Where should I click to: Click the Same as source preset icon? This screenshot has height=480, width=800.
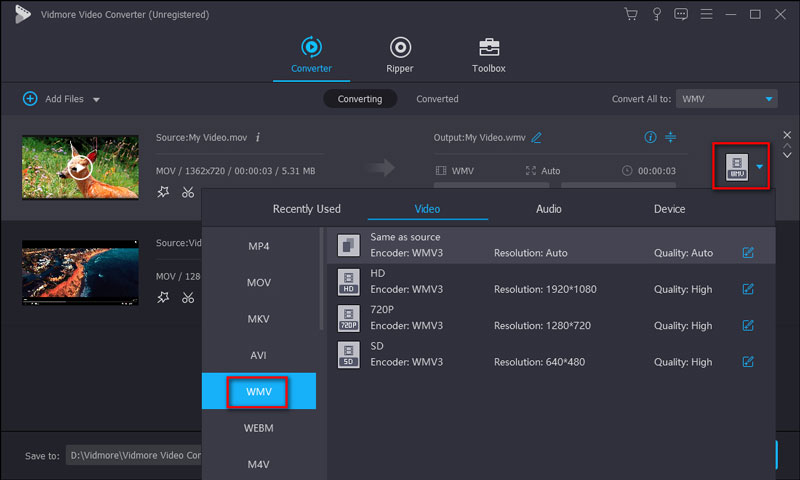point(348,245)
